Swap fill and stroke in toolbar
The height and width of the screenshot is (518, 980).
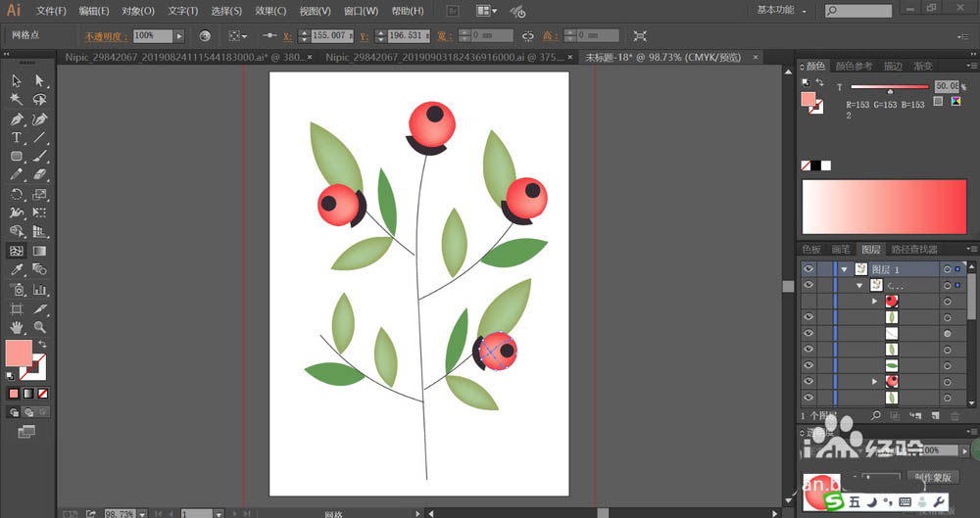[x=42, y=345]
